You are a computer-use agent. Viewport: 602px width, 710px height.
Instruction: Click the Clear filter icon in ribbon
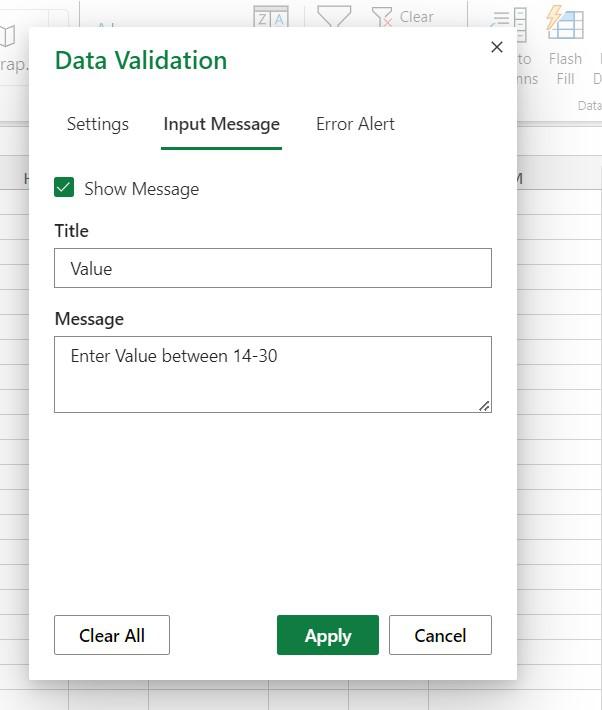tap(381, 16)
